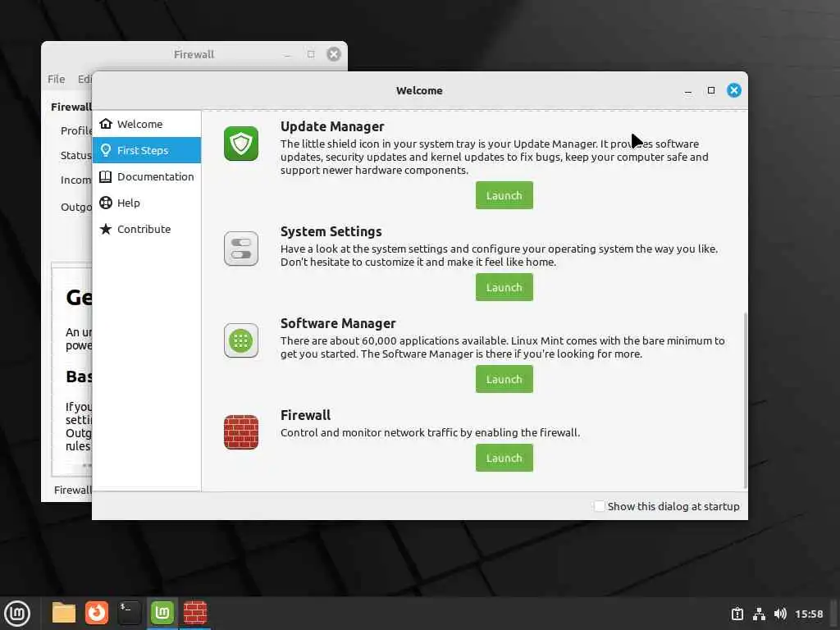The width and height of the screenshot is (840, 630).
Task: Select the Welcome sidebar page
Action: [x=147, y=124]
